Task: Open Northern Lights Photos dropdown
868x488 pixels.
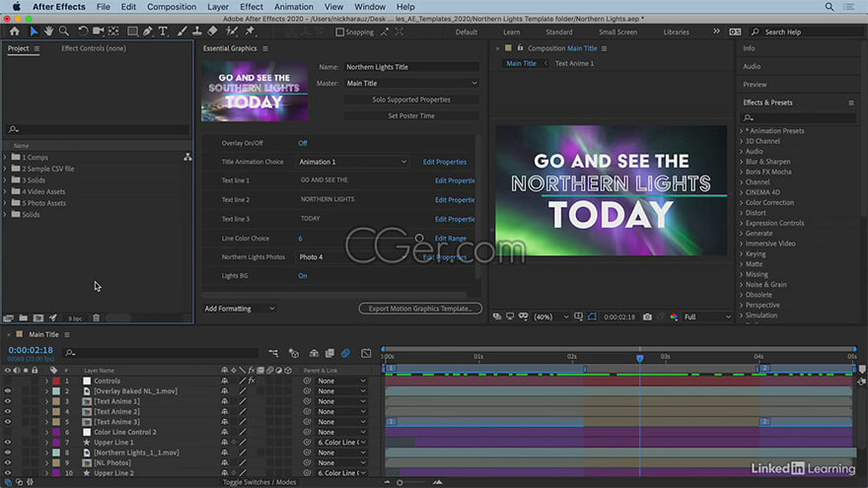Action: click(353, 257)
